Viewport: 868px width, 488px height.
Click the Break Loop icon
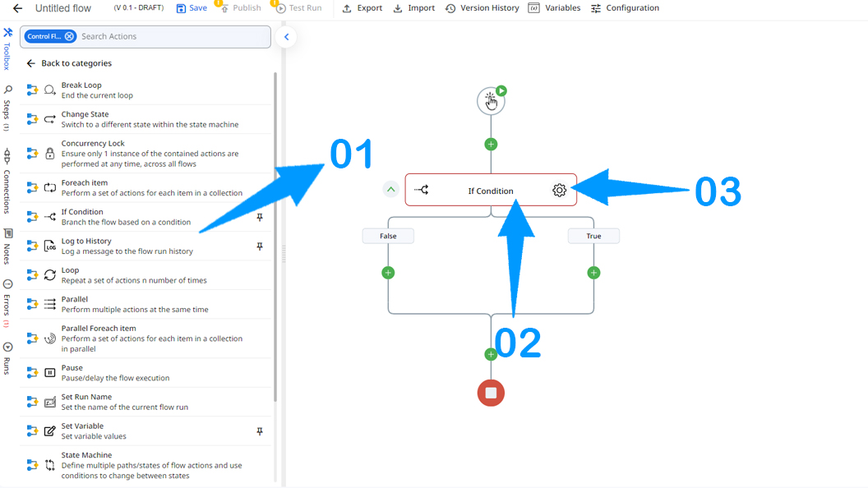(x=50, y=90)
